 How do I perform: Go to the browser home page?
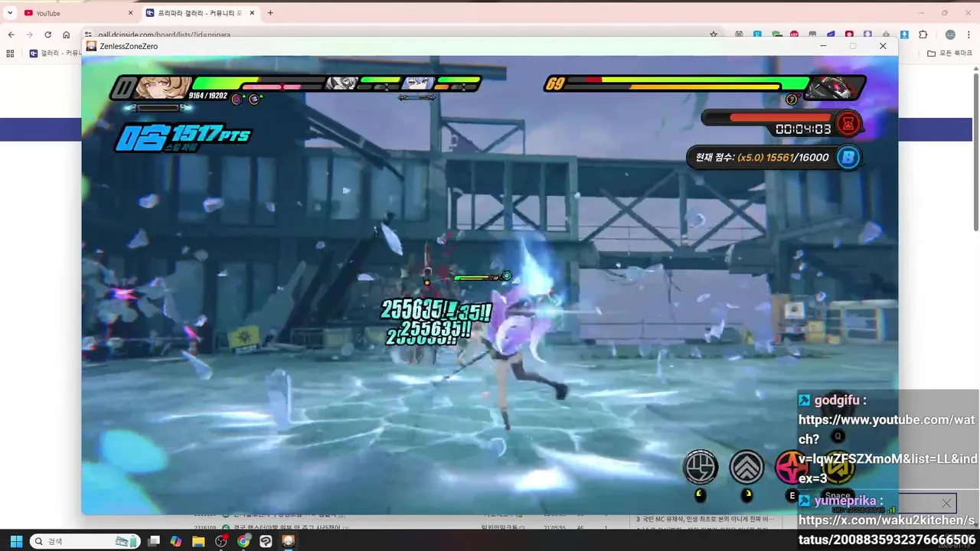[x=67, y=34]
